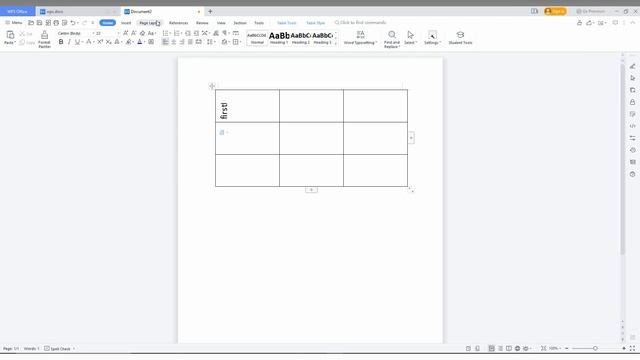Toggle bold formatting

point(61,42)
